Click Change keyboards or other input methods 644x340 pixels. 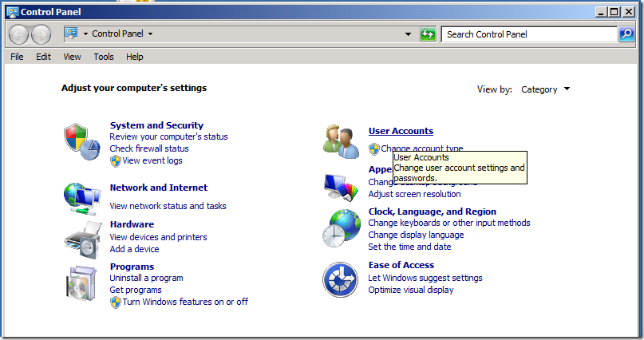click(x=449, y=223)
